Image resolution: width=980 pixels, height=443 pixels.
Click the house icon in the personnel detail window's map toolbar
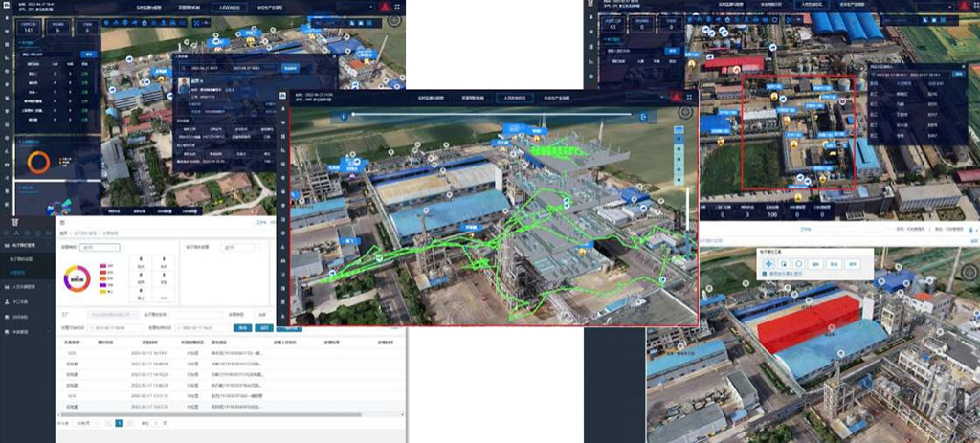point(145,23)
